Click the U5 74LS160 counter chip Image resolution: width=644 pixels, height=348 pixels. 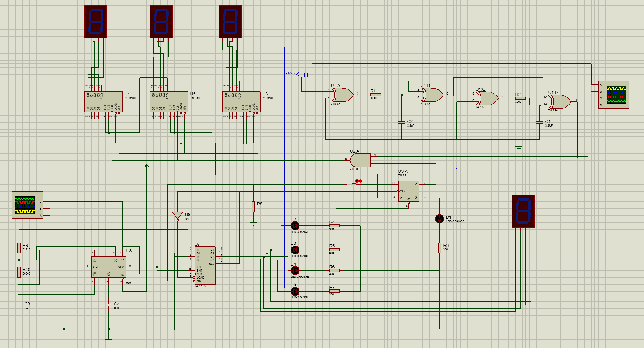tap(169, 102)
